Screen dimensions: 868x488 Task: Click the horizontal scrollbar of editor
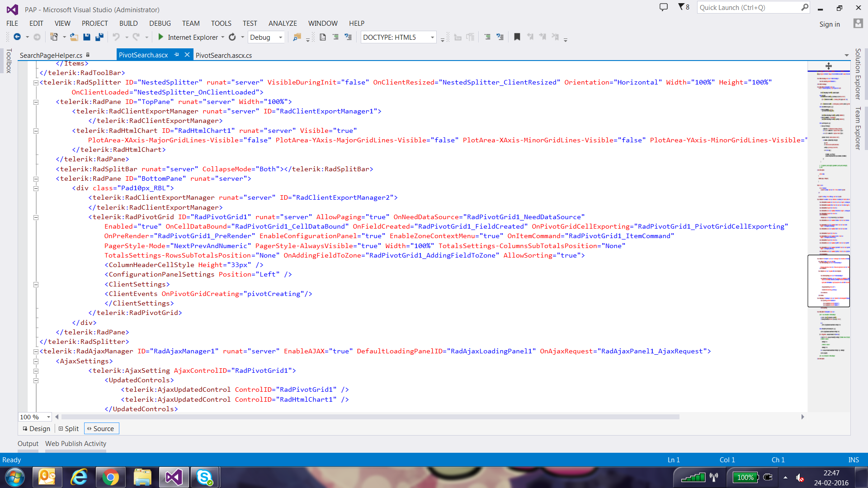coord(371,417)
